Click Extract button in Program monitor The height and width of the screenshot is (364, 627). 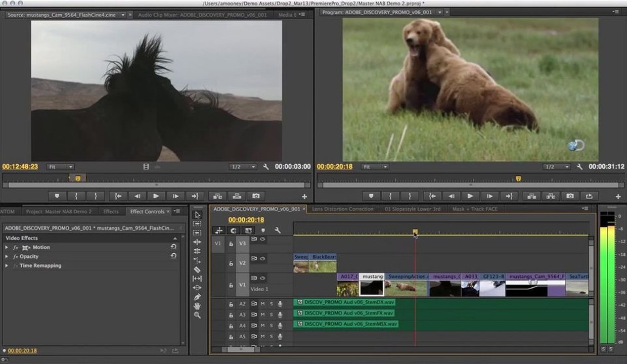pyautogui.click(x=551, y=196)
